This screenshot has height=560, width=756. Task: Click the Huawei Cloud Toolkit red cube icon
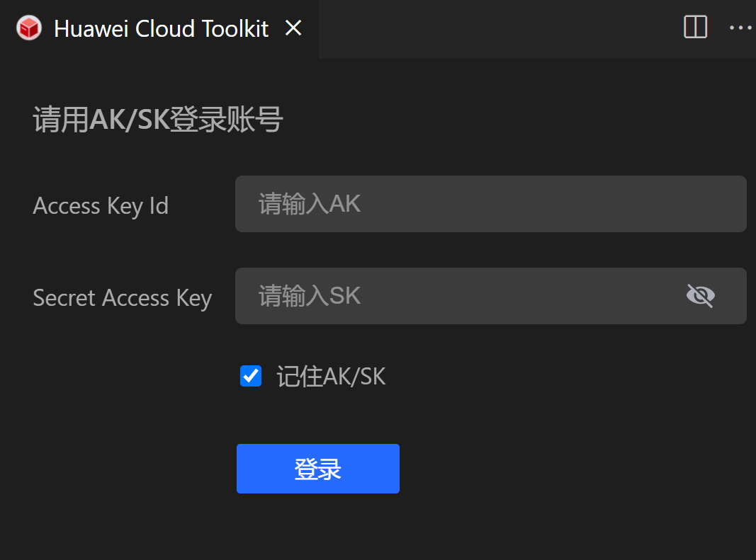click(x=29, y=28)
